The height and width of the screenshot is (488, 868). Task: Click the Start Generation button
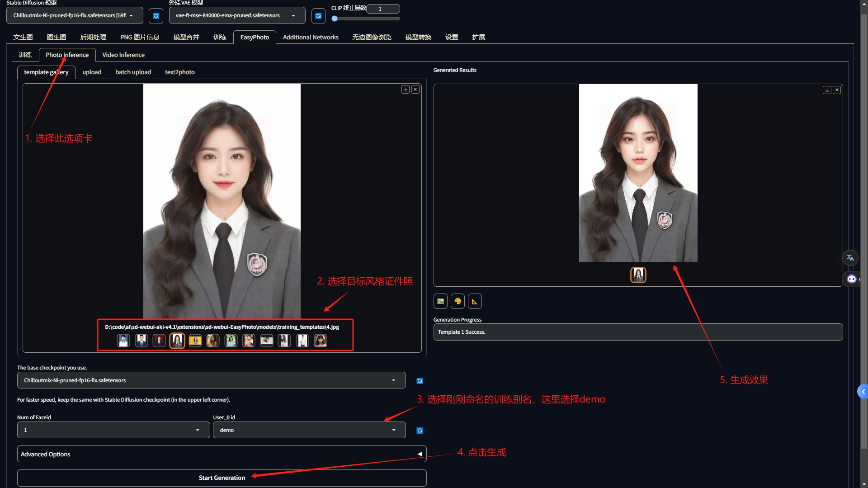[x=222, y=478]
